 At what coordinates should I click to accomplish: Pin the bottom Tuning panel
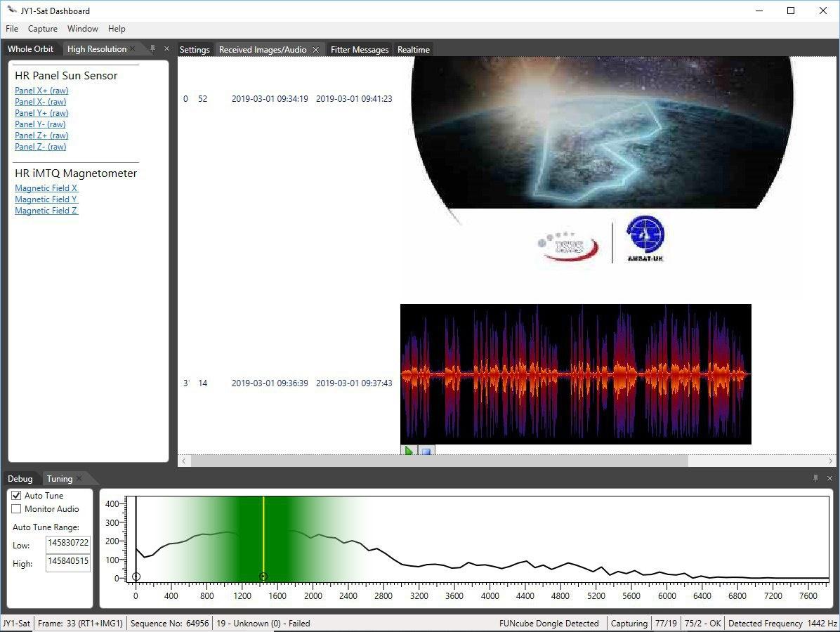click(x=815, y=478)
